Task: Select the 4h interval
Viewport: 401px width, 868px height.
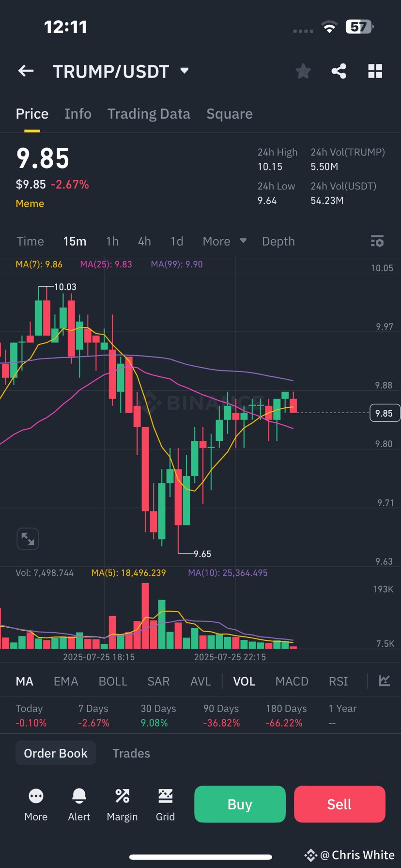Action: pos(144,241)
